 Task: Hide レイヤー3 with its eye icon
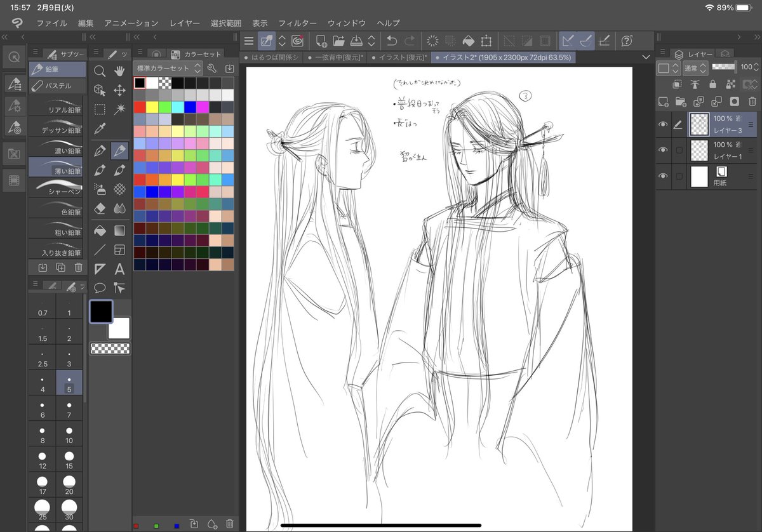point(663,125)
